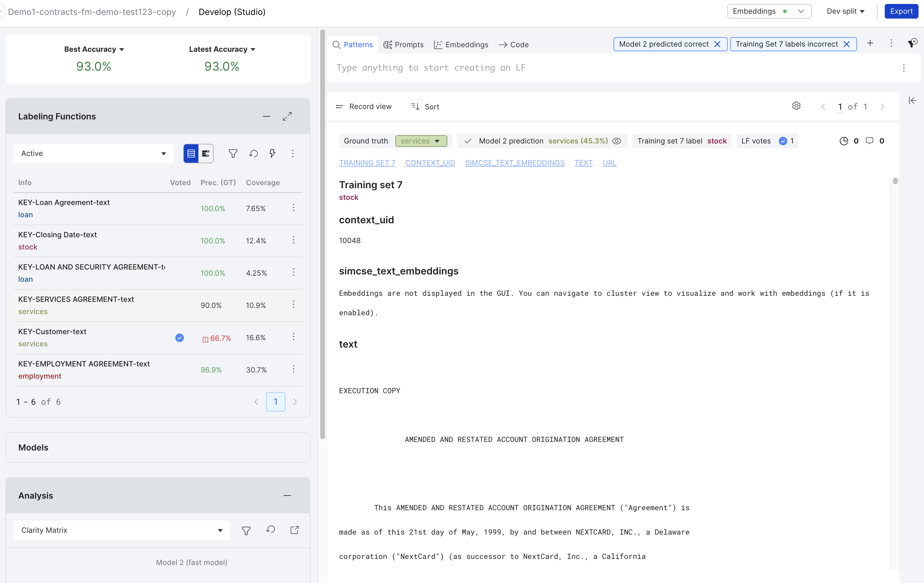924x583 pixels.
Task: Sort by Coverage column header
Action: coord(263,183)
